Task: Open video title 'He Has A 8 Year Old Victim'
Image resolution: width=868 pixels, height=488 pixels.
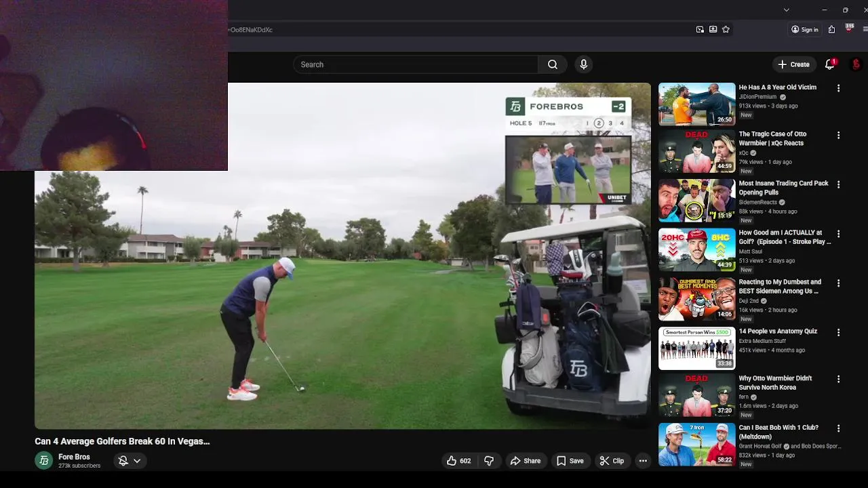Action: pyautogui.click(x=777, y=87)
